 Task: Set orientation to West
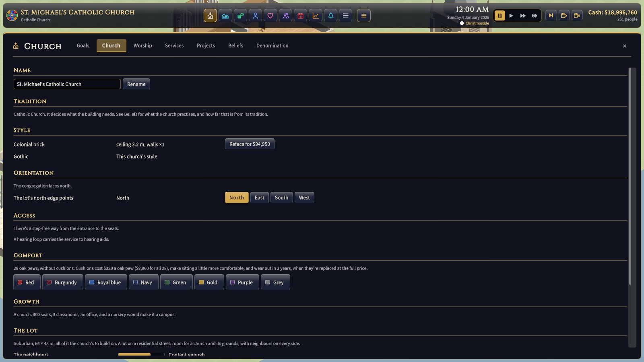304,197
